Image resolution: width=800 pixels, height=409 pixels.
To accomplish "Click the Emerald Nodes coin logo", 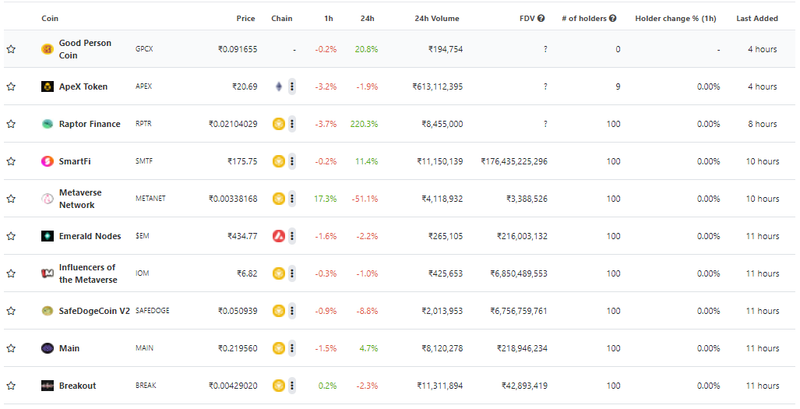I will coord(47,236).
